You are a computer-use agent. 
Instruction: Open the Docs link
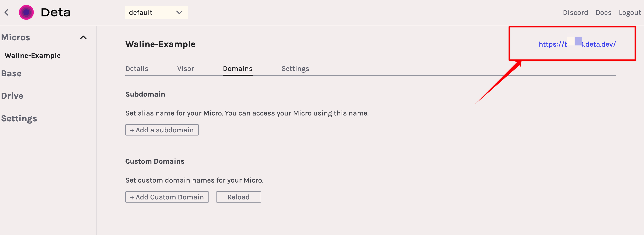603,12
